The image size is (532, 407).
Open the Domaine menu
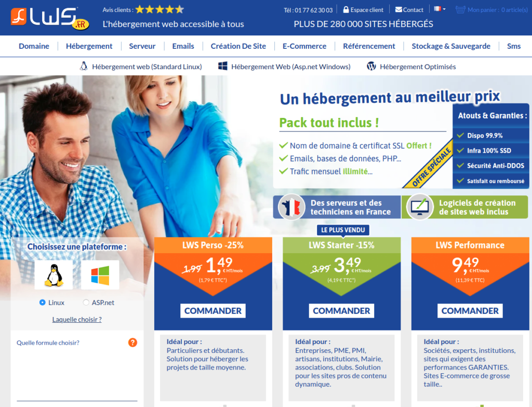(34, 46)
